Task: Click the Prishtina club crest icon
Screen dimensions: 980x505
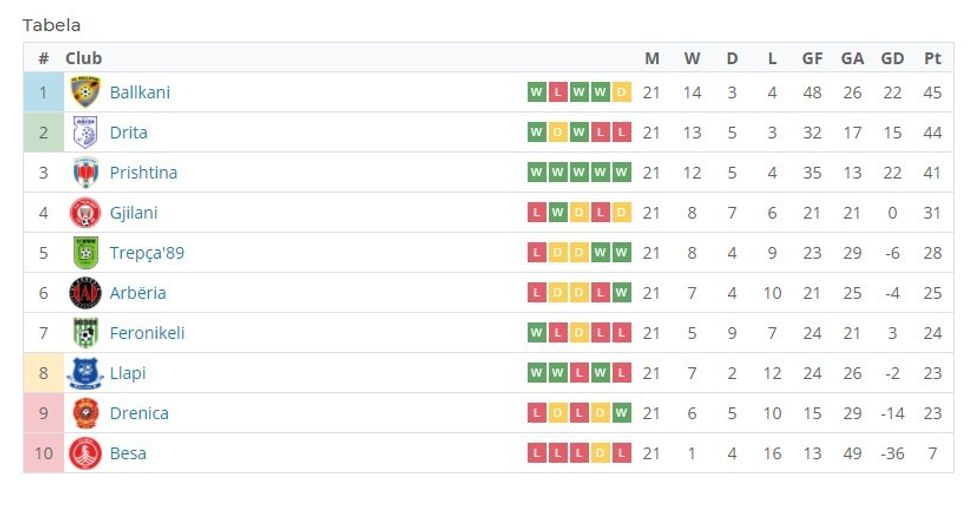Action: [x=85, y=172]
